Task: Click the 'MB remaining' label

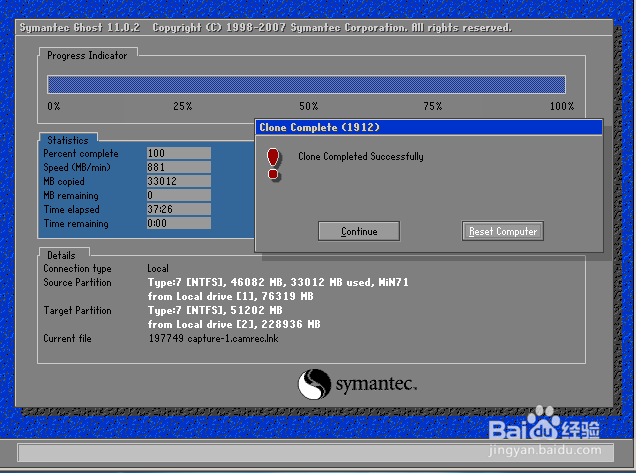Action: (x=71, y=196)
